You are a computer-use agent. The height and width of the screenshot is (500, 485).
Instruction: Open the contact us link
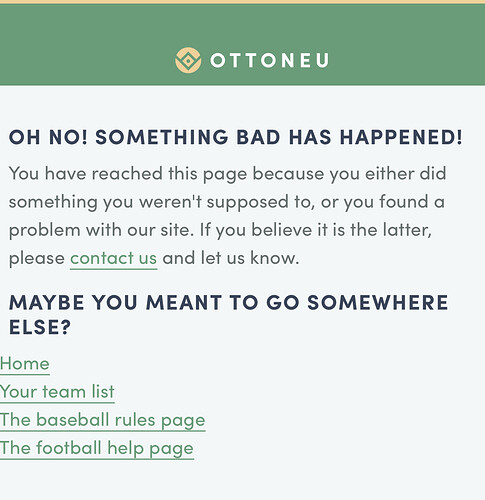point(113,258)
